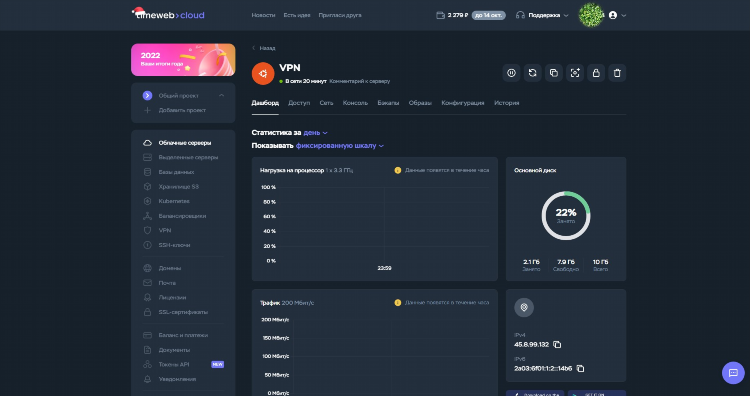Click the pause server icon button
Viewport: 750px width, 396px height.
(x=511, y=73)
